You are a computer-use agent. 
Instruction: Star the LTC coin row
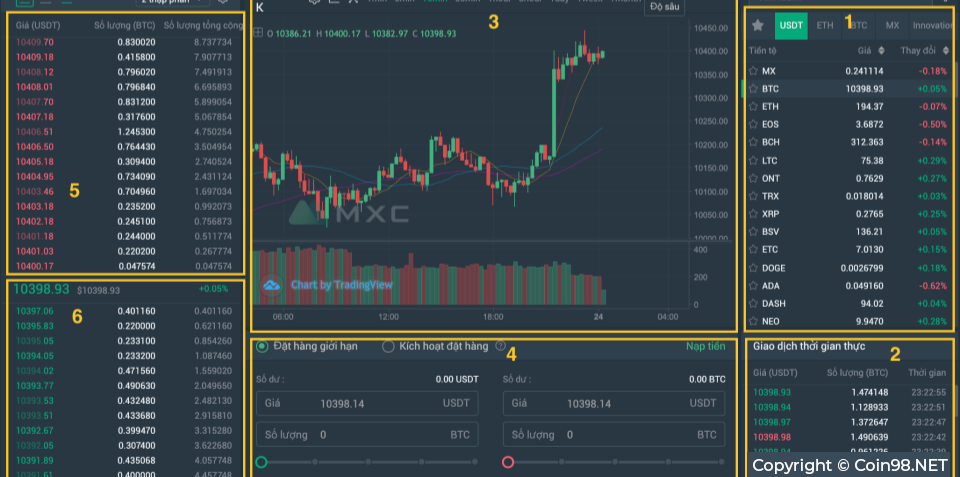pos(753,160)
